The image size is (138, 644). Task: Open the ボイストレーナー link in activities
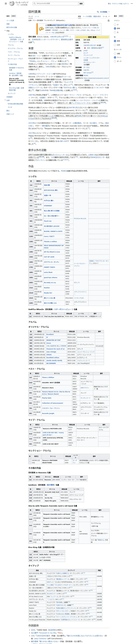point(59,155)
